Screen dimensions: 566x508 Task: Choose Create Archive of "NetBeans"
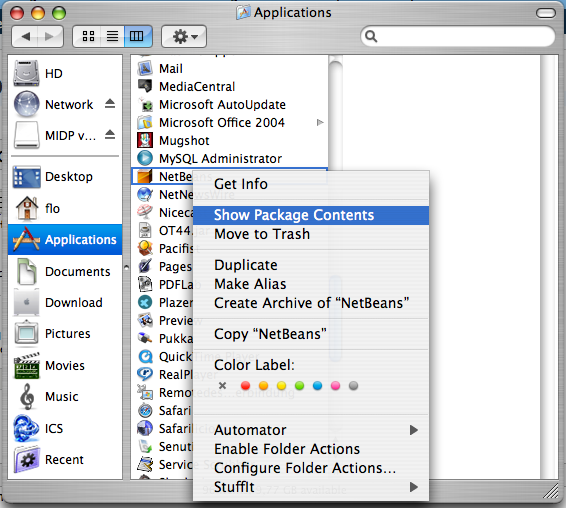coord(311,303)
